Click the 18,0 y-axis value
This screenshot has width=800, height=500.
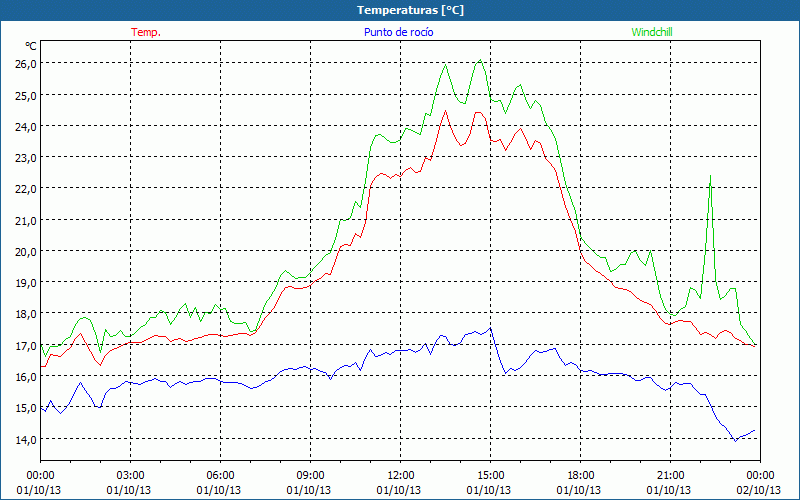26,314
